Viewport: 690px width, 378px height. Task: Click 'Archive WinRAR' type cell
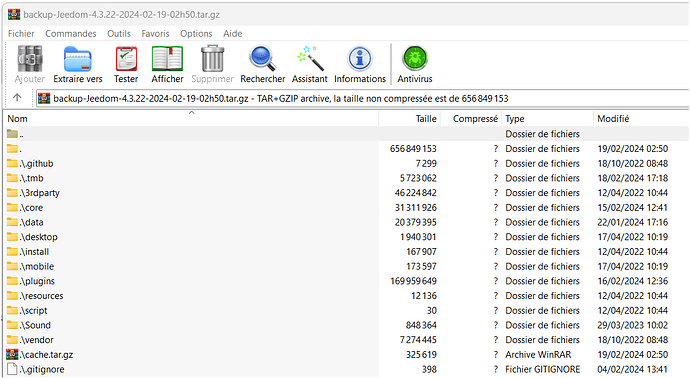[538, 355]
